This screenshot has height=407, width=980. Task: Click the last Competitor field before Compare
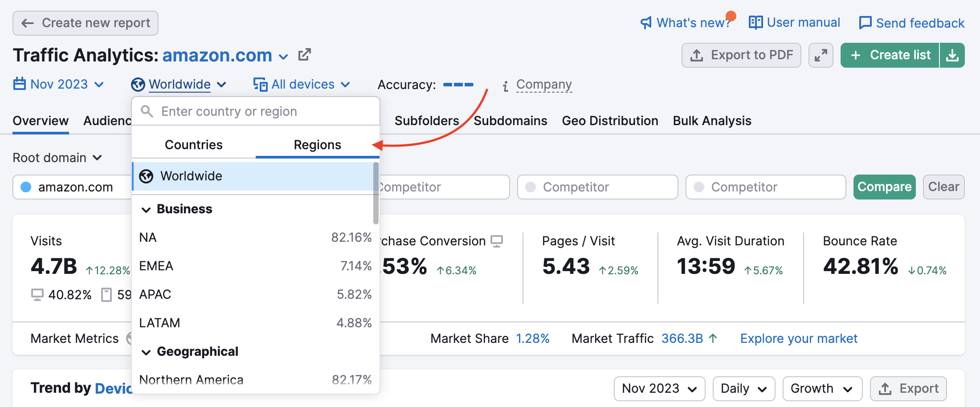[766, 187]
